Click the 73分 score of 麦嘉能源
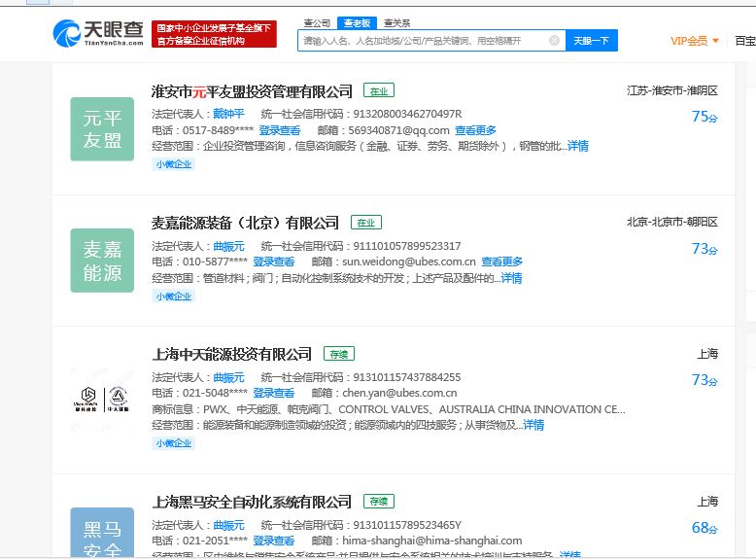756x559 pixels. click(704, 249)
